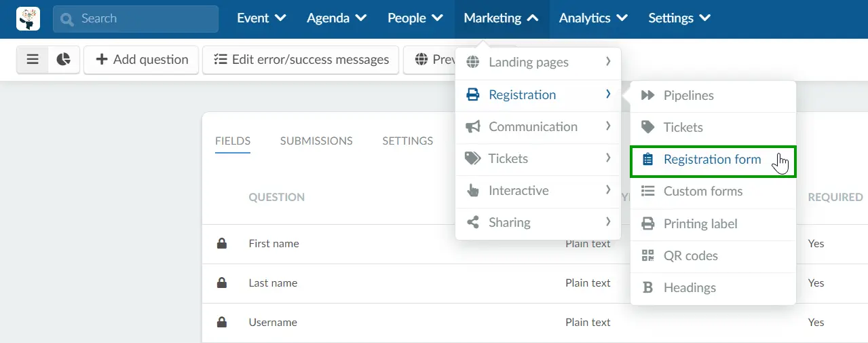Switch to the SUBMISSIONS tab
The width and height of the screenshot is (868, 343).
click(316, 141)
